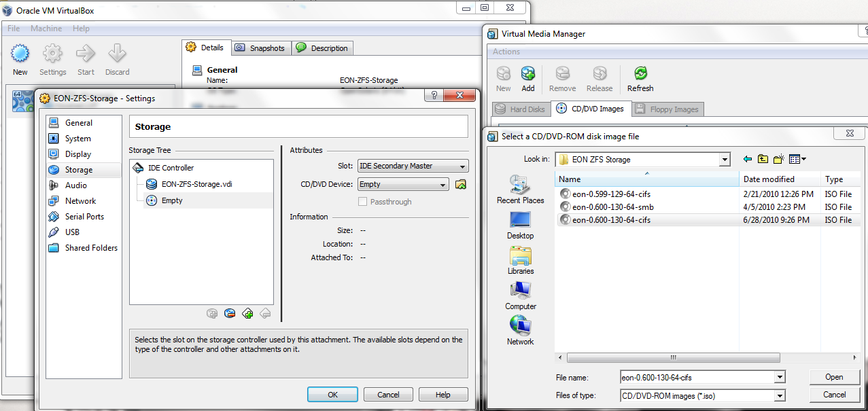Open Computer in file dialog sidebar
Viewport: 868px width, 411px height.
[x=521, y=296]
